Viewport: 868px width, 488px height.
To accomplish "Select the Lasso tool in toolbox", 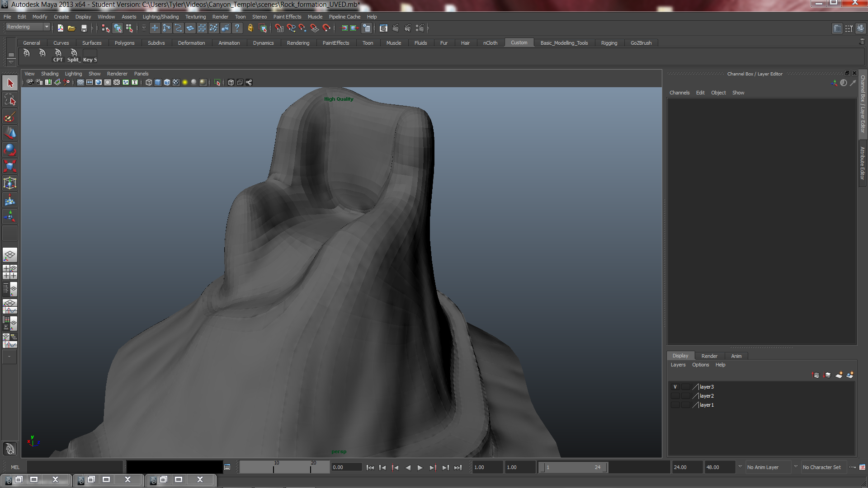I will [x=10, y=100].
